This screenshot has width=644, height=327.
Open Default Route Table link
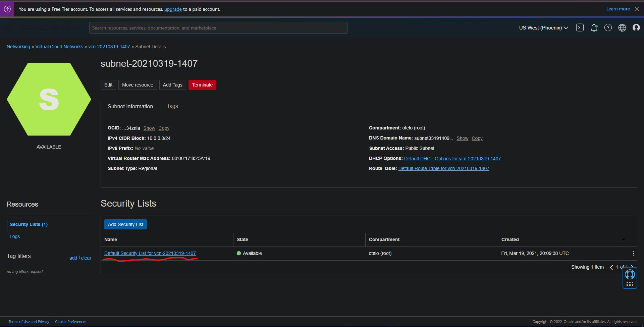pyautogui.click(x=444, y=168)
